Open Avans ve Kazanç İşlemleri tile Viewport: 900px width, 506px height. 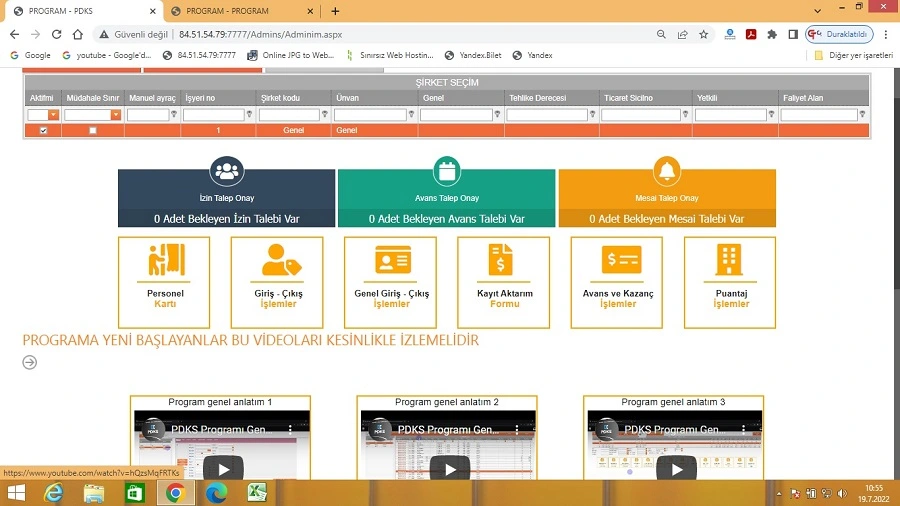click(617, 281)
